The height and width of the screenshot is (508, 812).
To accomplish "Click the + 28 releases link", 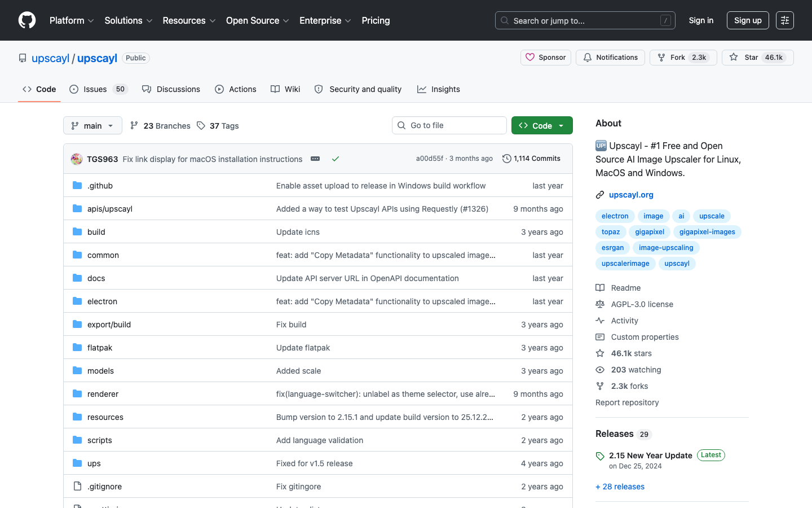I will (x=620, y=487).
